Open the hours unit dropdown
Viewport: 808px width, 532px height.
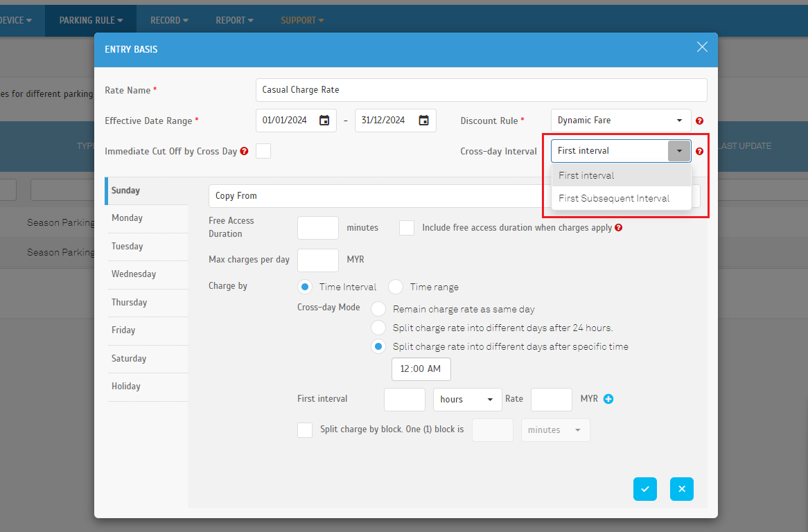click(x=467, y=400)
